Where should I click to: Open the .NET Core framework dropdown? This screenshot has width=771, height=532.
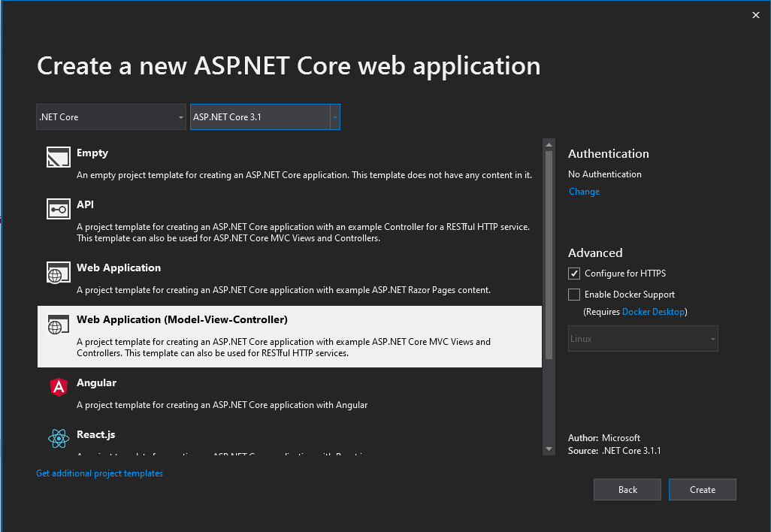pos(111,117)
